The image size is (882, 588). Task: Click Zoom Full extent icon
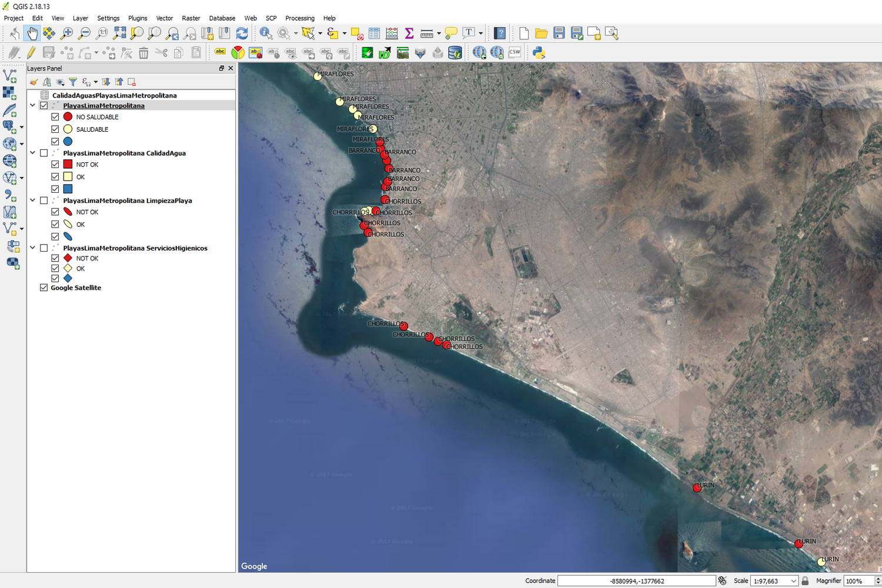119,34
